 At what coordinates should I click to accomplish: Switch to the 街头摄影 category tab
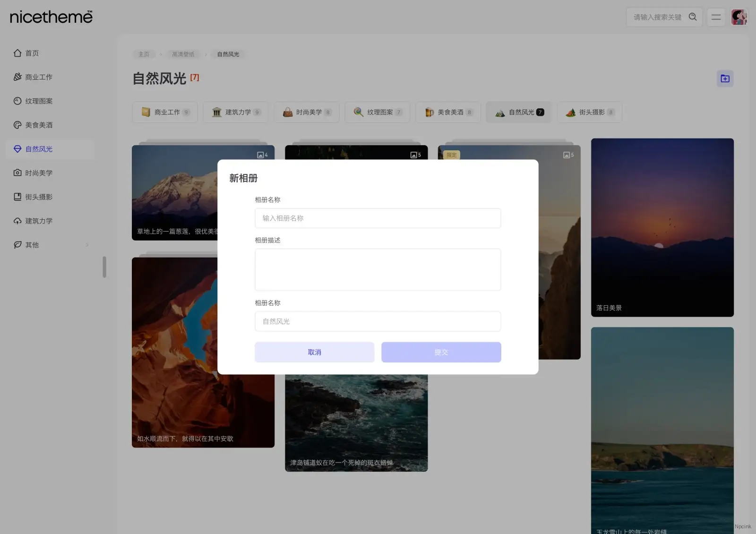coord(589,112)
